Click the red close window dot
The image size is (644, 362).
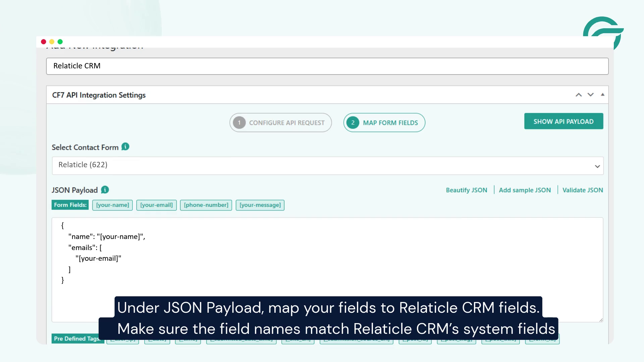coord(44,42)
